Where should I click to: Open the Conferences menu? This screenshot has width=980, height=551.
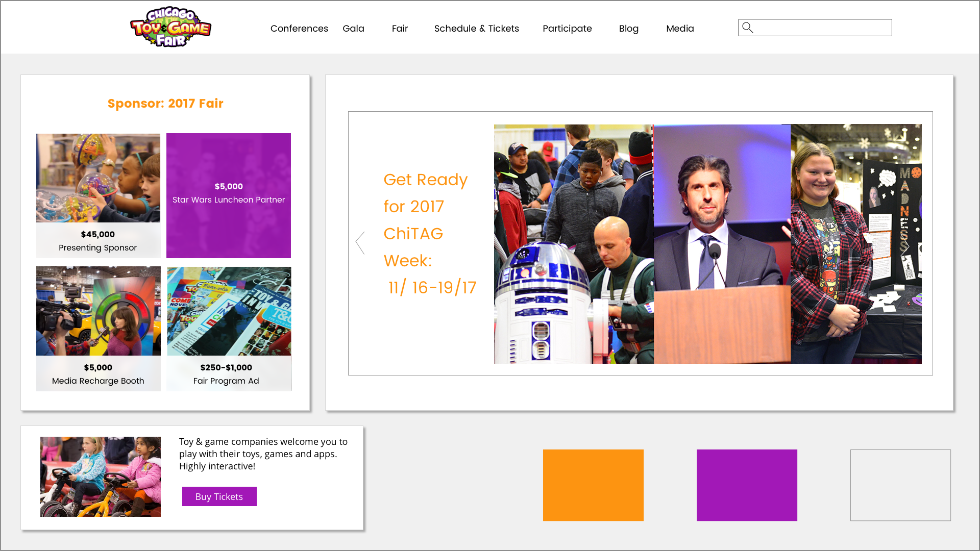tap(299, 29)
